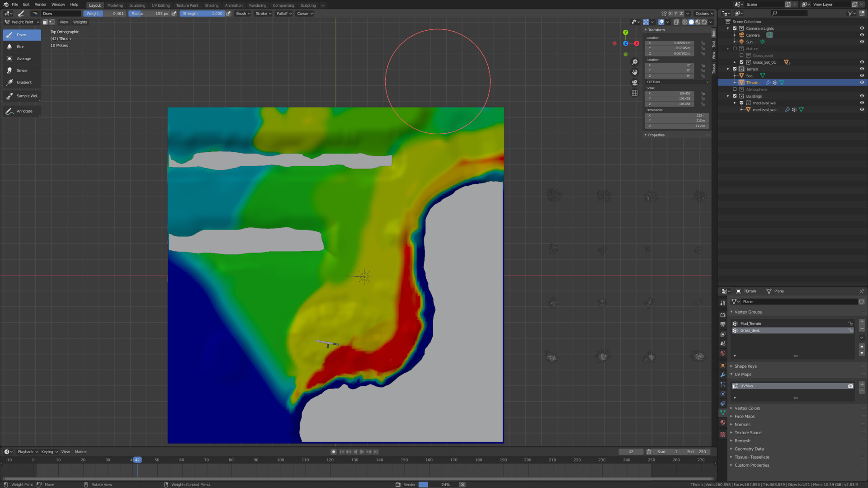Expand the Vertex Colors panel
868x488 pixels.
[747, 408]
